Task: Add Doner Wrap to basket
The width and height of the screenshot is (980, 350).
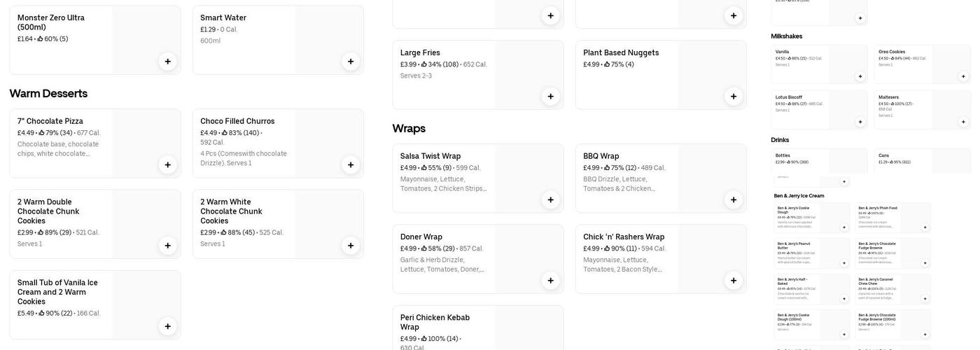Action: (x=550, y=281)
